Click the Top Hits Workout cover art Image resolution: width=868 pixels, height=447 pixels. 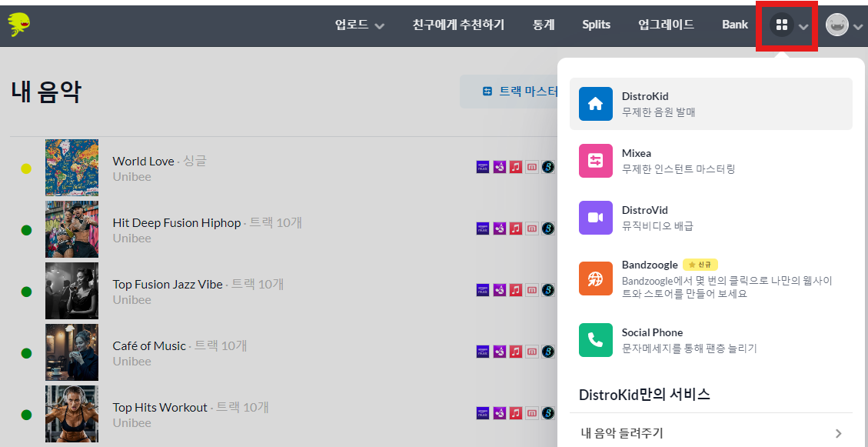pyautogui.click(x=72, y=414)
